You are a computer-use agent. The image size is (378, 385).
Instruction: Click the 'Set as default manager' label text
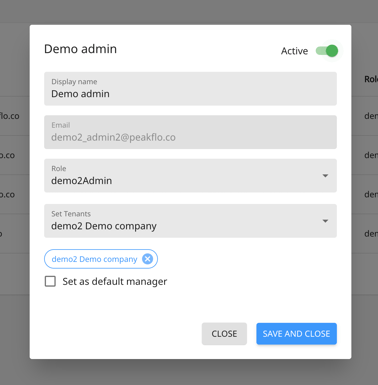pyautogui.click(x=115, y=282)
